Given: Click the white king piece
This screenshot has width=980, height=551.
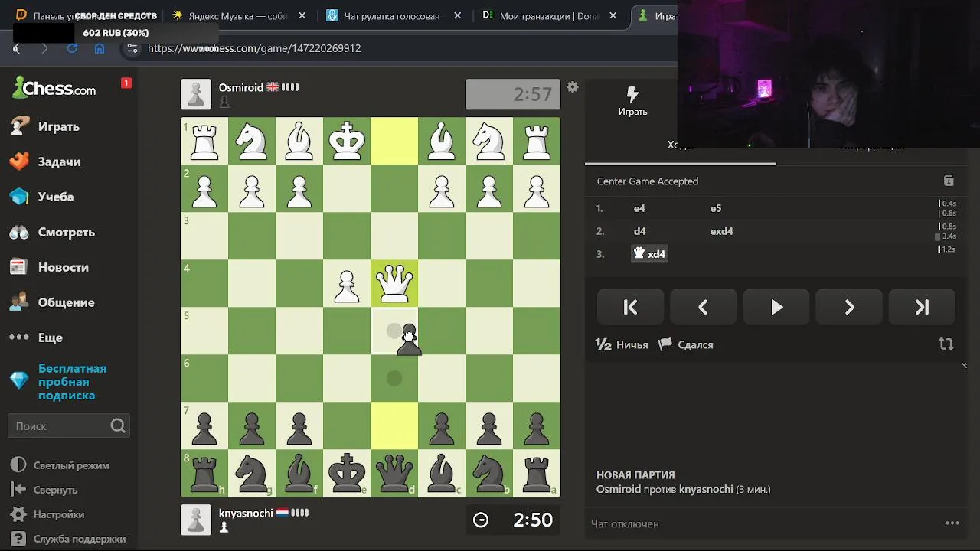Looking at the screenshot, I should [347, 141].
